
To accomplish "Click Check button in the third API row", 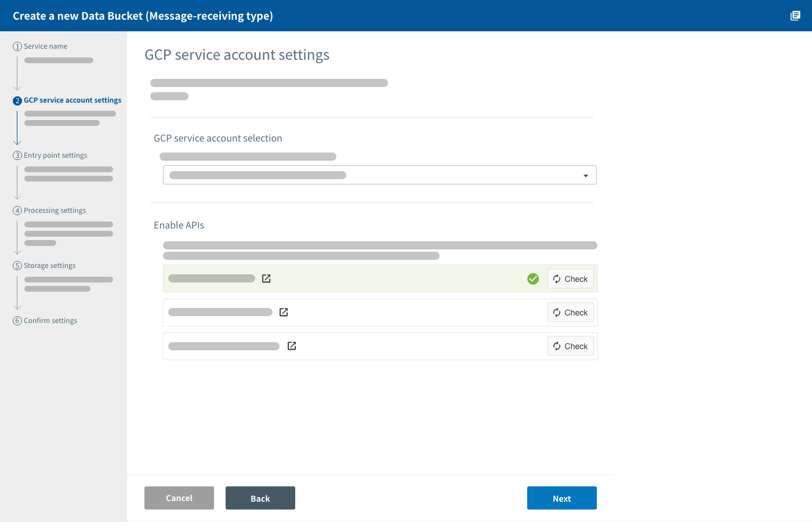I will pos(571,346).
